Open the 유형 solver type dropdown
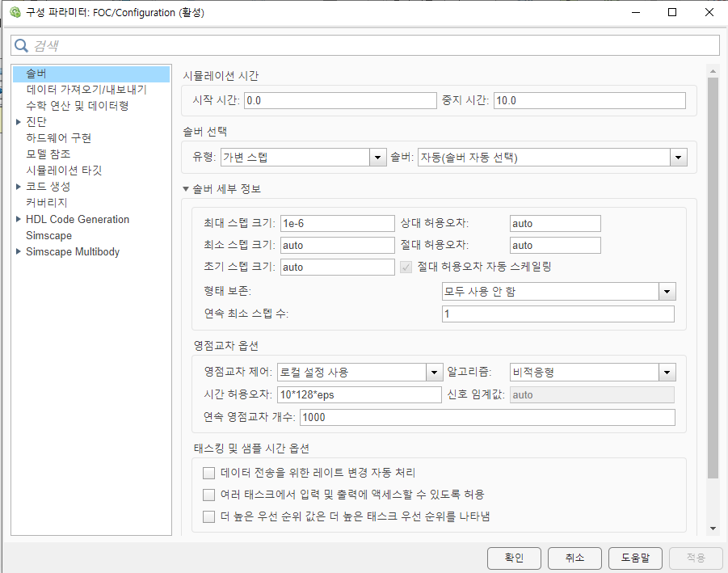 tap(303, 158)
